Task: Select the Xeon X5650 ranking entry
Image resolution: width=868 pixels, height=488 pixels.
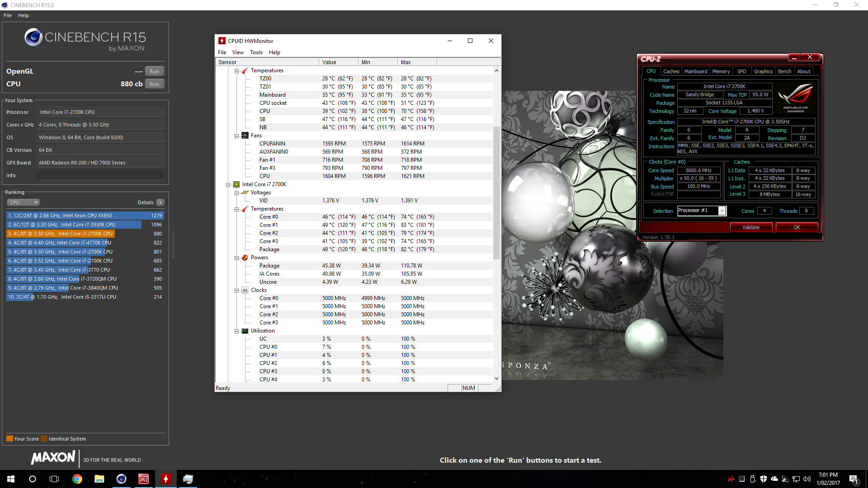Action: (85, 216)
